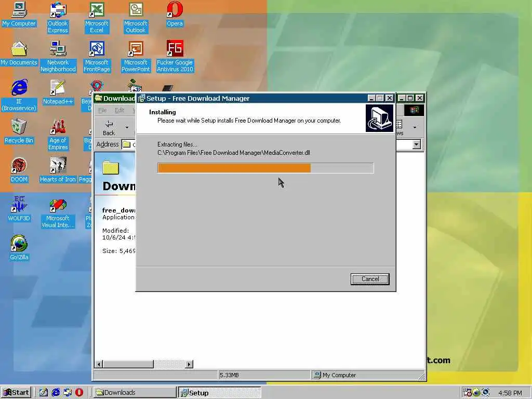
Task: Select the Microsoft Visual InterDev shortcut
Action: (58, 212)
